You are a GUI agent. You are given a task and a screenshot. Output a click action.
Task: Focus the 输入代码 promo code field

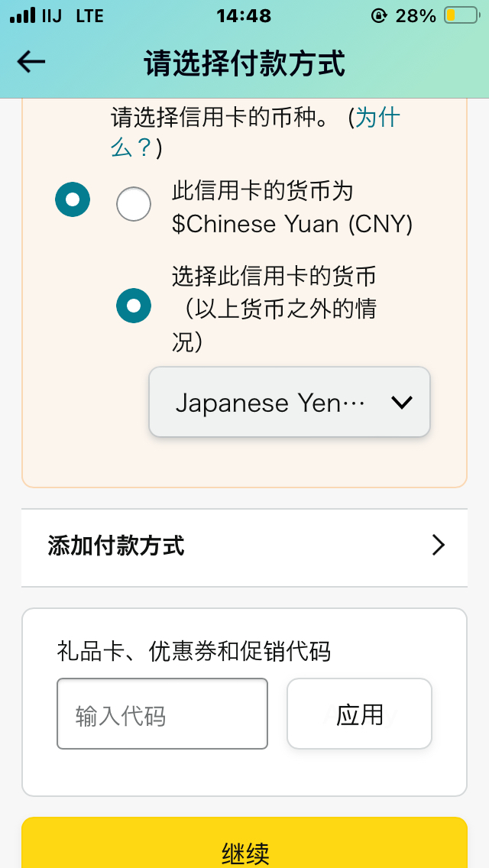point(162,714)
